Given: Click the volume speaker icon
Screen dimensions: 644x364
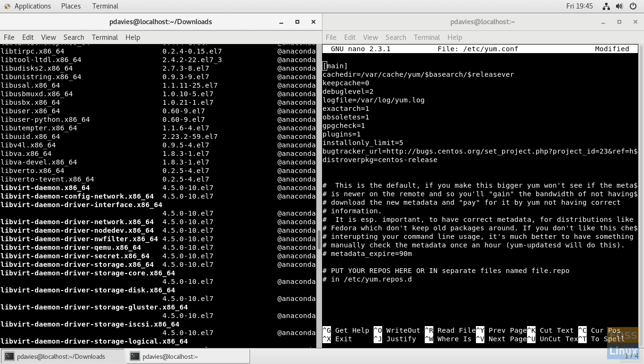Looking at the screenshot, I should click(x=619, y=6).
